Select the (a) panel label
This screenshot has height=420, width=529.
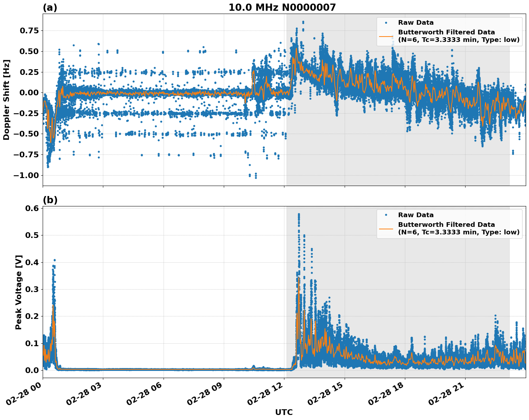point(50,8)
